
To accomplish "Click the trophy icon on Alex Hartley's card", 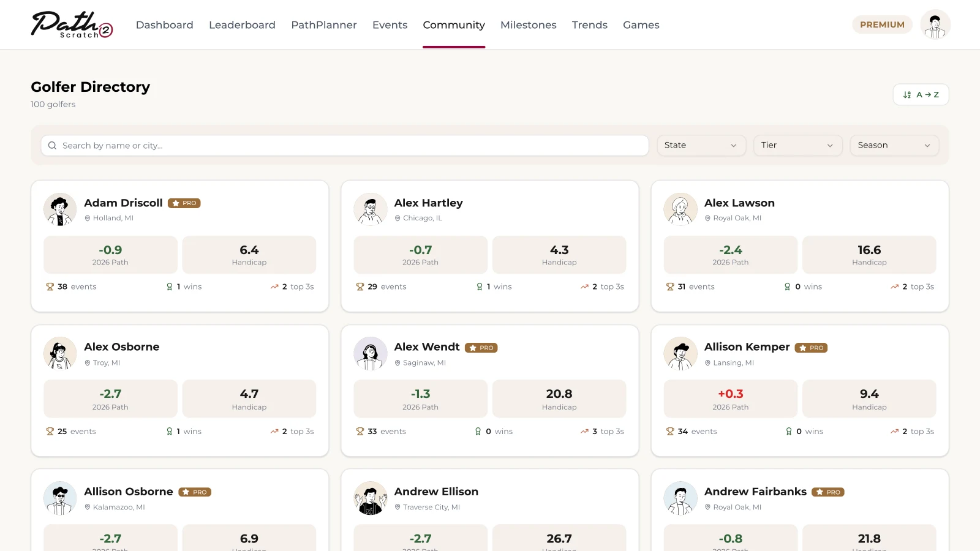I will (x=360, y=287).
